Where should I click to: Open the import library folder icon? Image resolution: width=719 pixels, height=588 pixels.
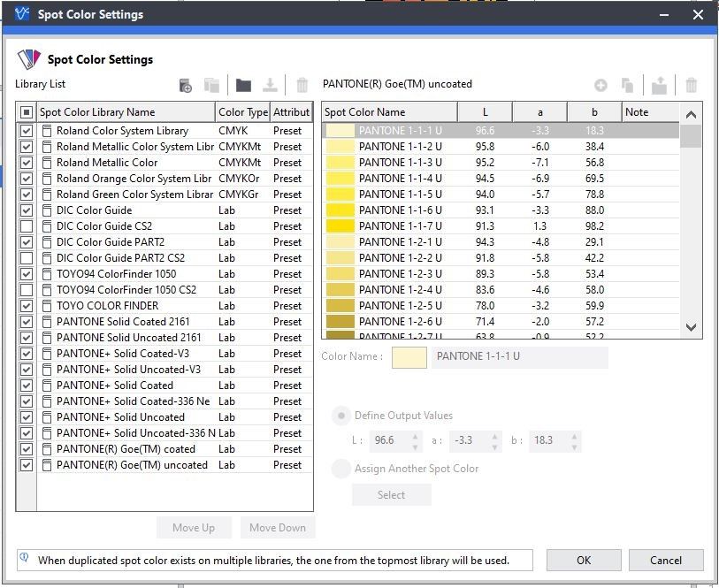point(243,85)
